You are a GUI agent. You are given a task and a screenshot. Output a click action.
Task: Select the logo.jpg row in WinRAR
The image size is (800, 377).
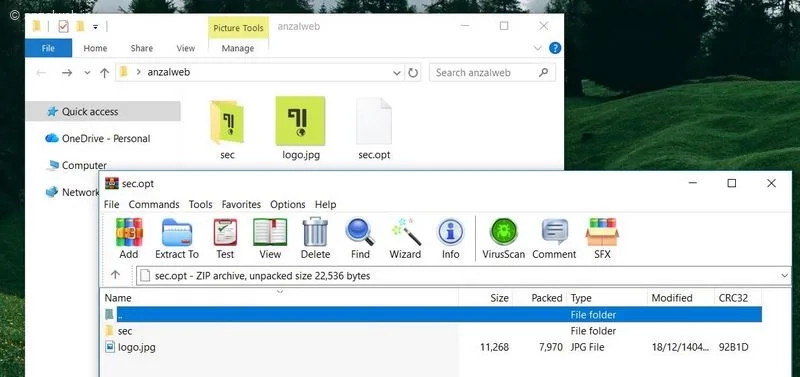pos(432,347)
